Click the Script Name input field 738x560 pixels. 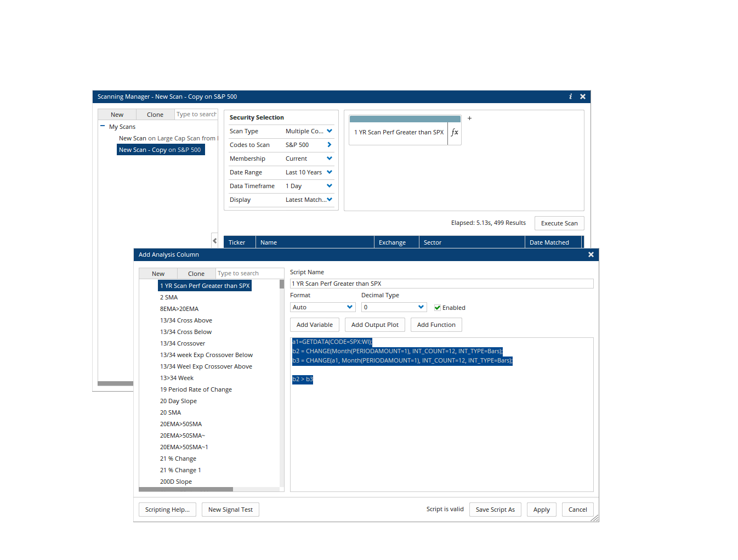[441, 284]
